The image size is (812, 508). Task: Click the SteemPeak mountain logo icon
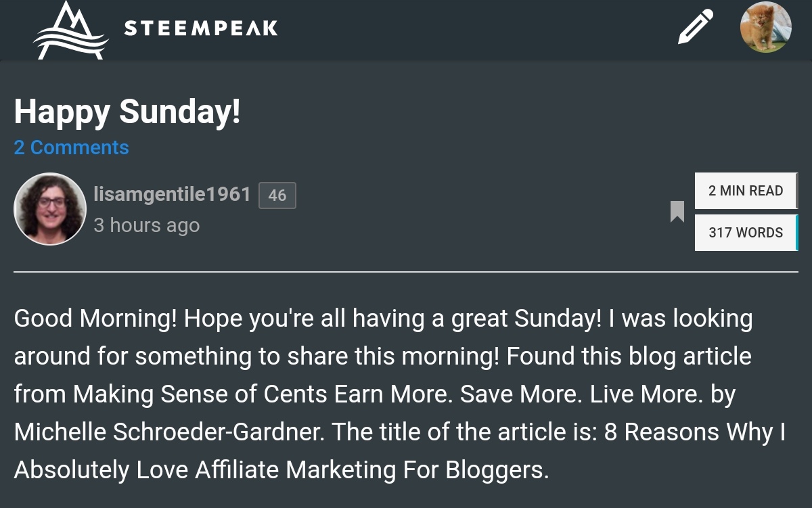tap(71, 30)
